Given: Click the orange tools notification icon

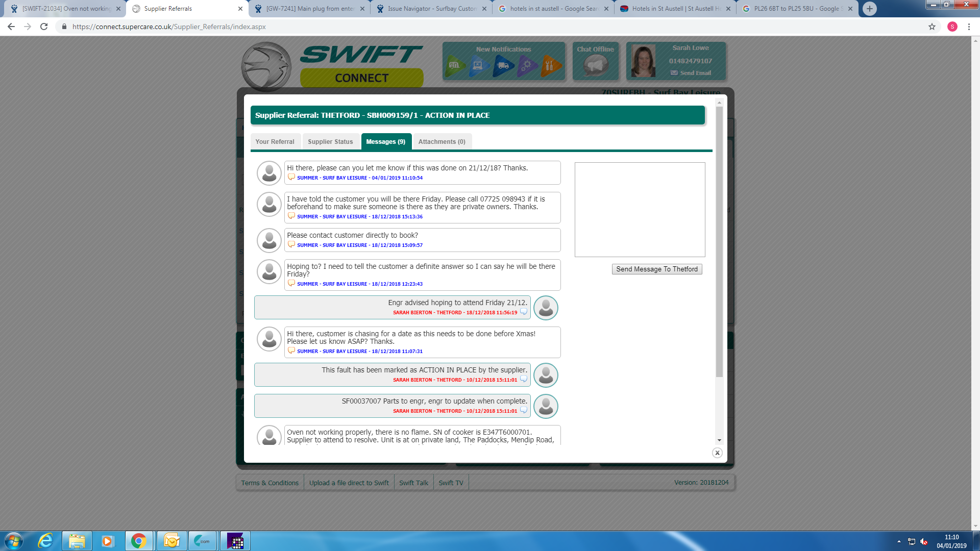Looking at the screenshot, I should click(550, 66).
